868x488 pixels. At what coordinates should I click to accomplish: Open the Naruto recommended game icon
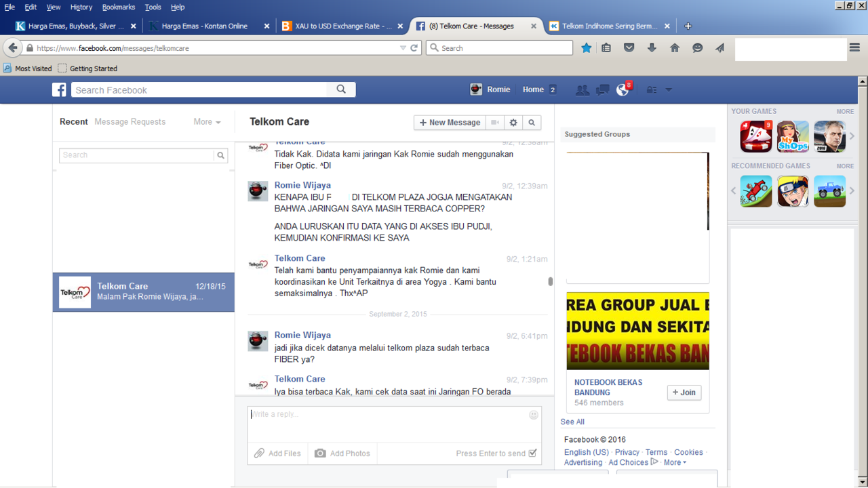(793, 191)
